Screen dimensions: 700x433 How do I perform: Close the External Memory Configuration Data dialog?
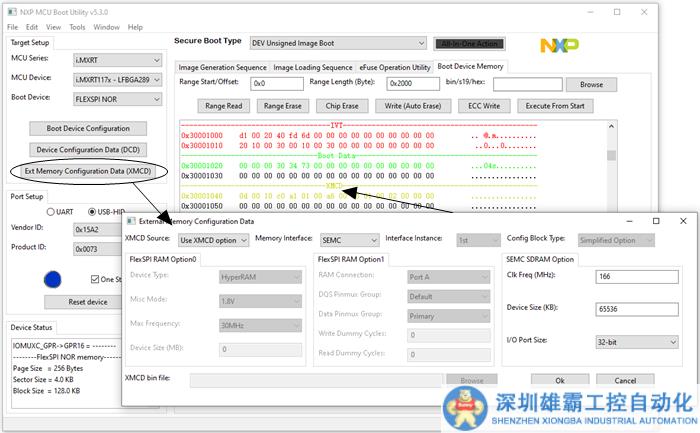682,221
